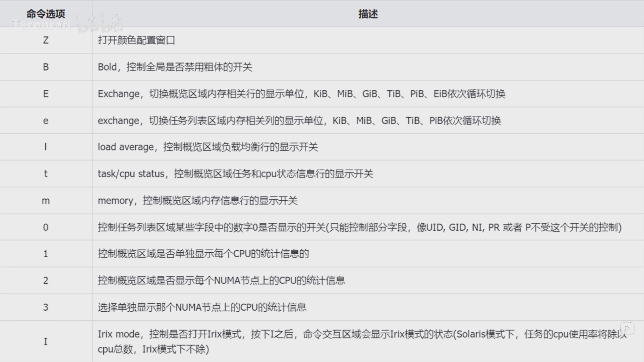This screenshot has height=362, width=644.
Task: Select the 0 command option cell
Action: pyautogui.click(x=46, y=227)
